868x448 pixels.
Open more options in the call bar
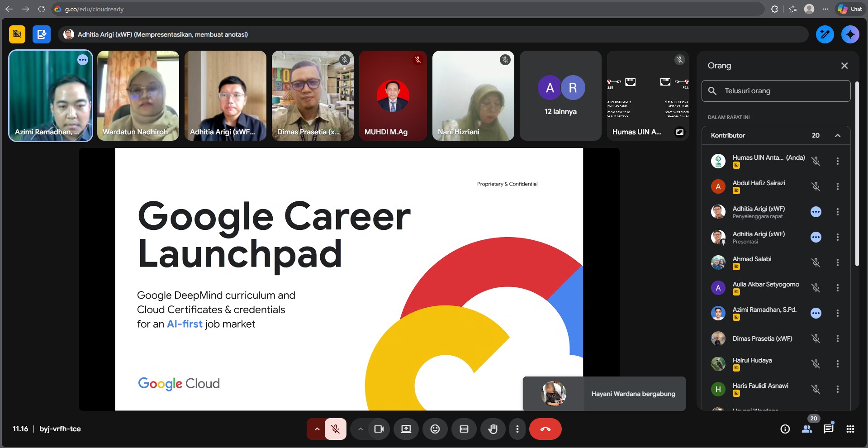517,429
